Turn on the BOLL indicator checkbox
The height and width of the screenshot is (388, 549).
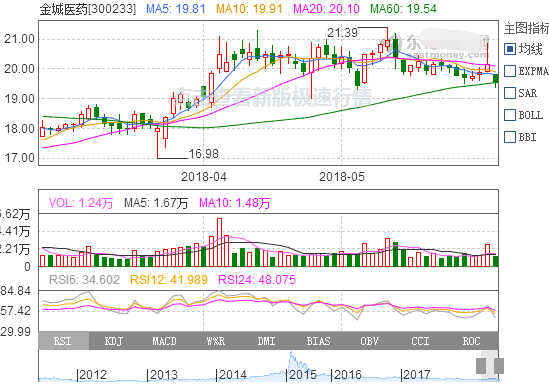(510, 115)
